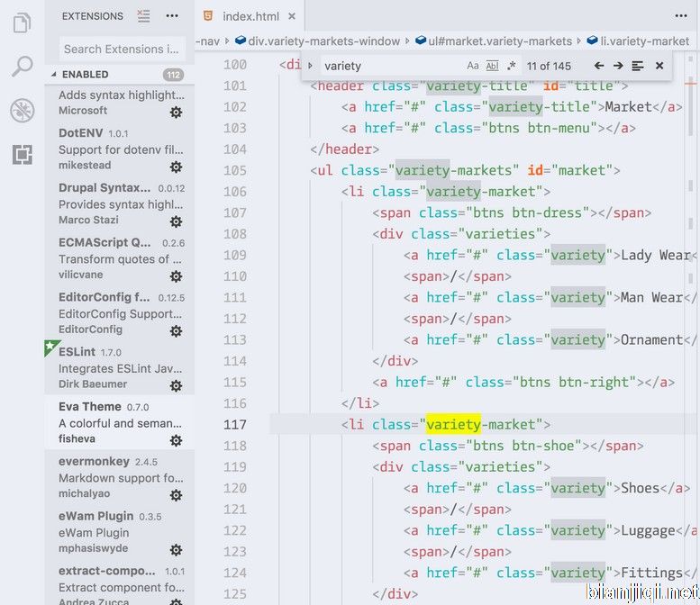
Task: Open gear menu for eWam Plugin extension
Action: [x=176, y=550]
